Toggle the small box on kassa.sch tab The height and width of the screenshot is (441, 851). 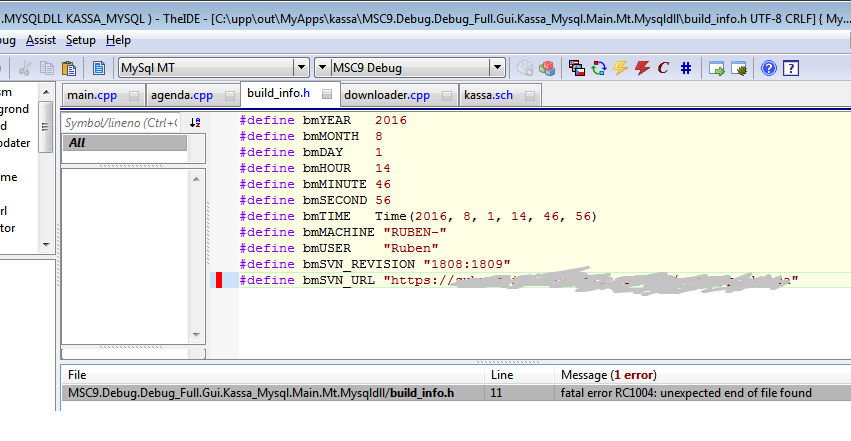(x=528, y=96)
